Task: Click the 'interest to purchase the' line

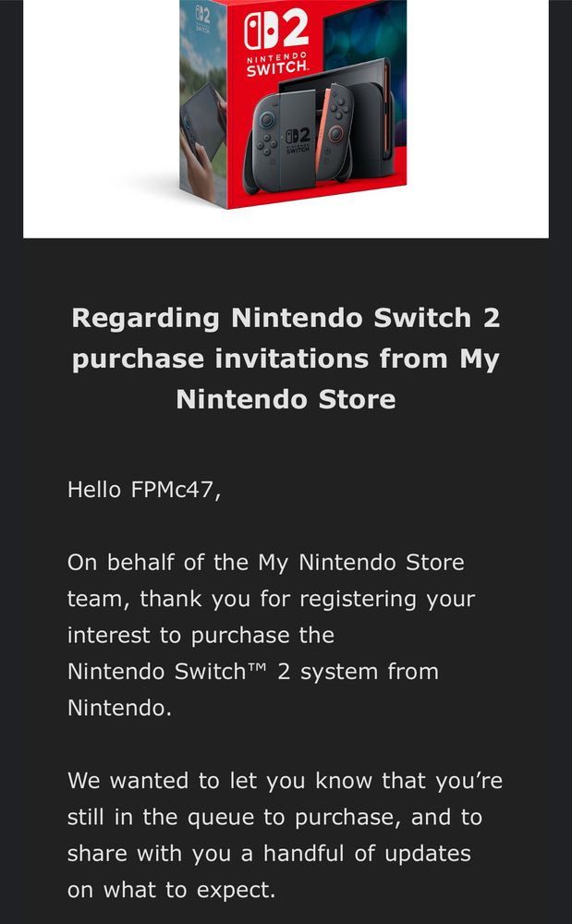Action: [201, 636]
